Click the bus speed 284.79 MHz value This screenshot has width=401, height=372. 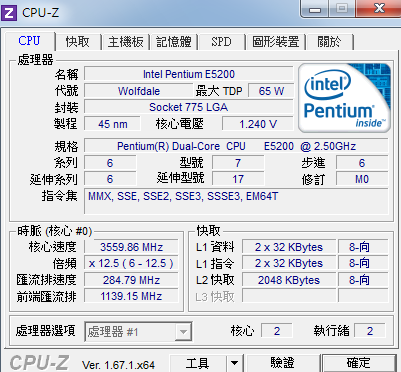(131, 280)
